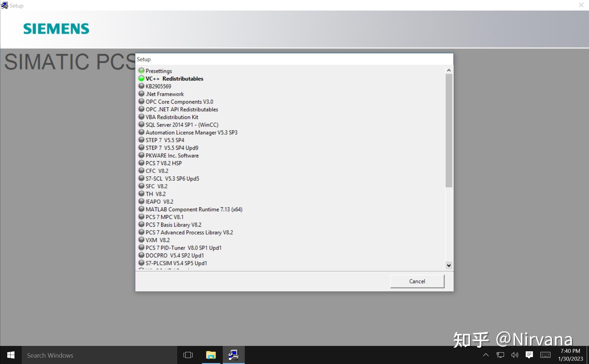This screenshot has width=589, height=364.
Task: Click the SQL Server 2014 SP1 indicator
Action: (141, 124)
